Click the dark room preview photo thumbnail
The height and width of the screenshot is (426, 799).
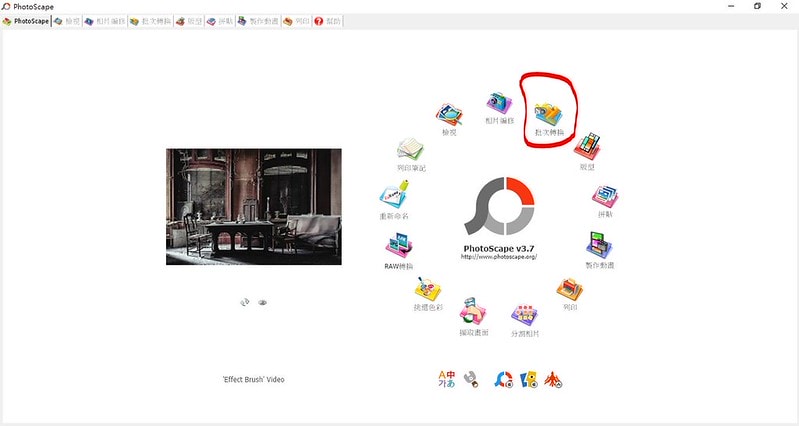(x=253, y=207)
